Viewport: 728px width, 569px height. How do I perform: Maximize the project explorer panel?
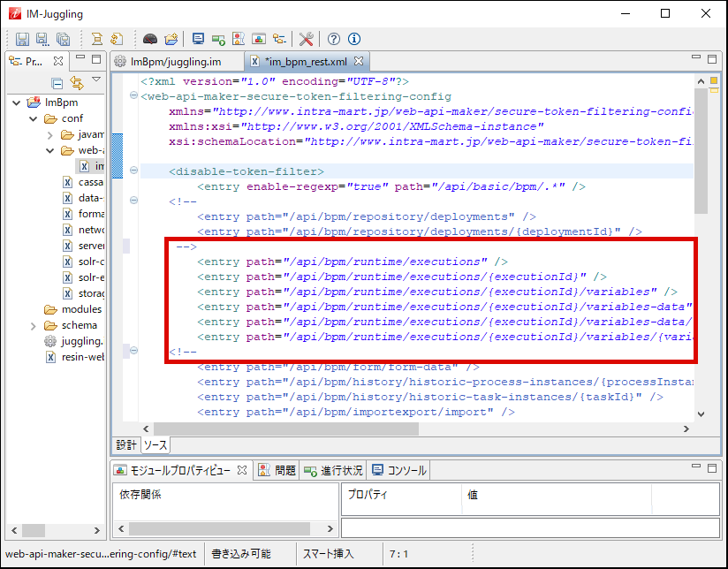click(x=96, y=60)
